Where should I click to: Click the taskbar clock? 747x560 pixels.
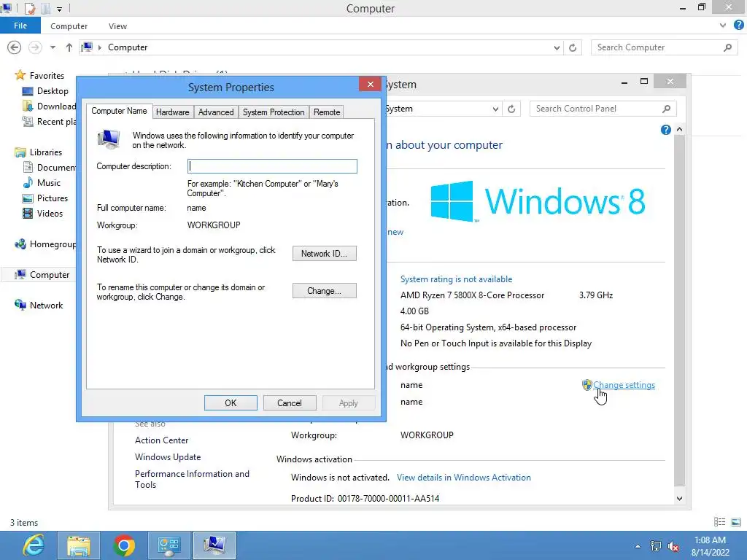pyautogui.click(x=711, y=546)
